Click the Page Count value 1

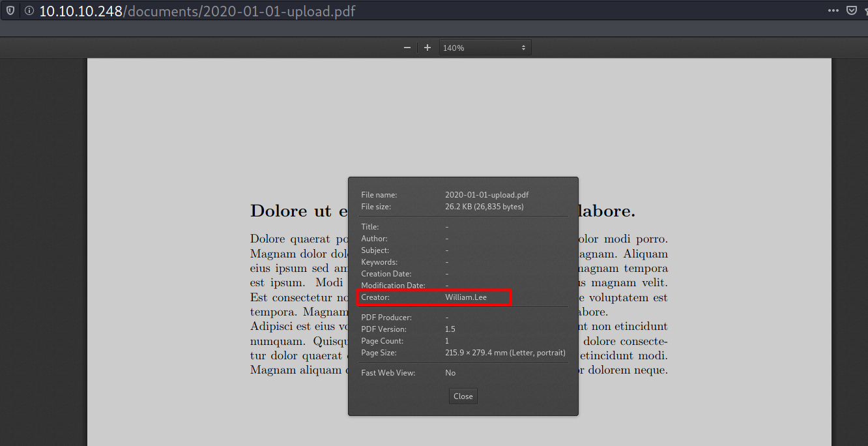point(447,341)
